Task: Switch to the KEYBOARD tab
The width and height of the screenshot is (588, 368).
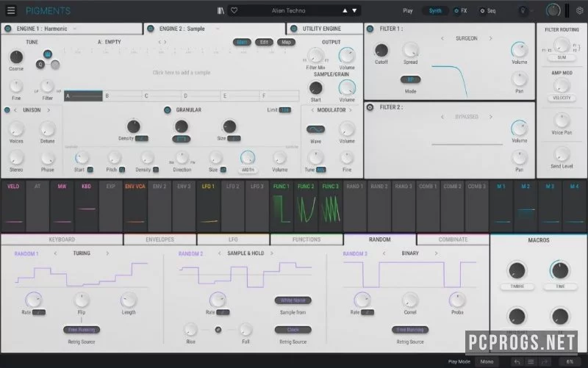Action: (x=62, y=239)
